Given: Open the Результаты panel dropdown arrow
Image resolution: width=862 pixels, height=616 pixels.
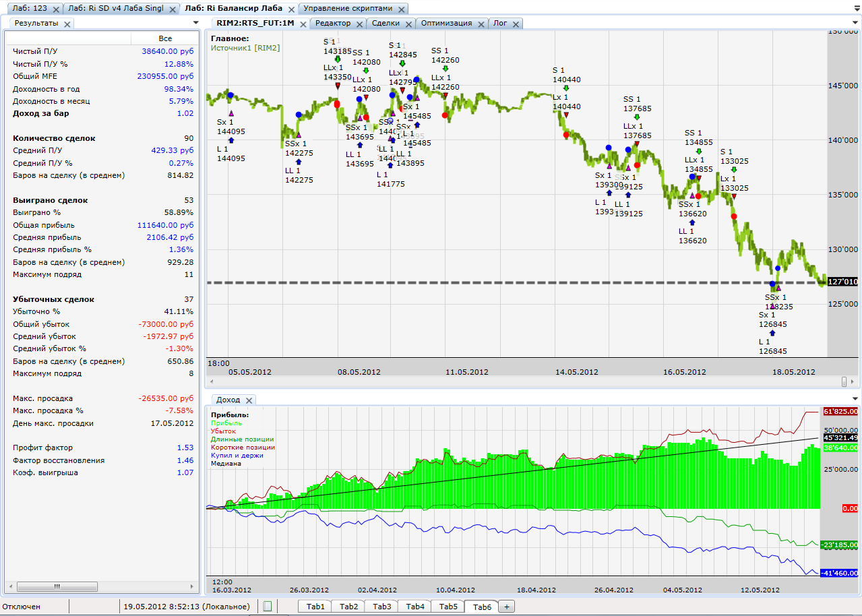Looking at the screenshot, I should pyautogui.click(x=195, y=23).
